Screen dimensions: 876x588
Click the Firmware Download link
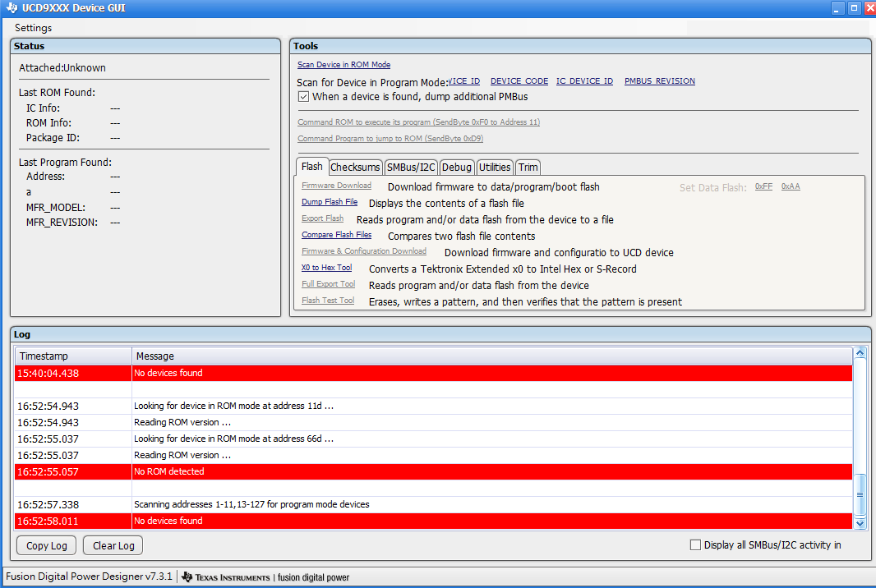pyautogui.click(x=336, y=186)
